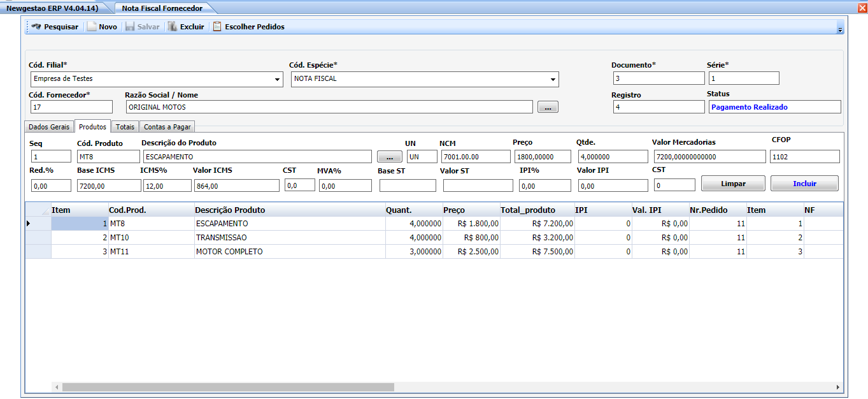Click the Status field showing Pagamento Realizado
This screenshot has width=868, height=399.
[775, 107]
